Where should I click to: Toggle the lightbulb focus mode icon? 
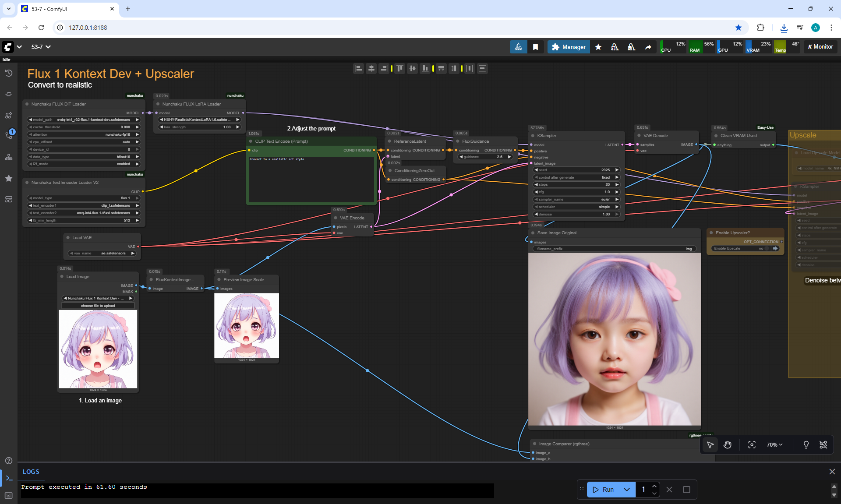click(806, 445)
